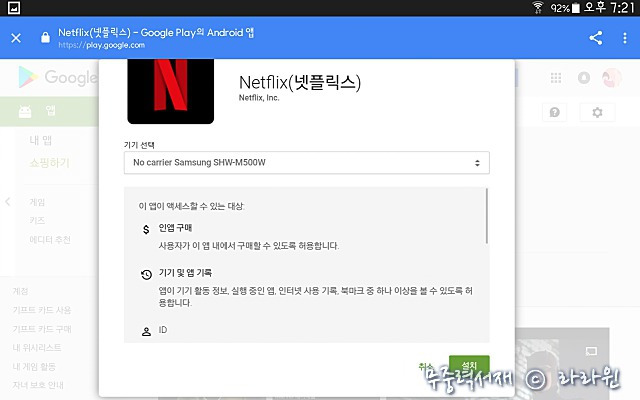
Task: Click the Netflix(넷플릭스) app title
Action: pyautogui.click(x=300, y=82)
